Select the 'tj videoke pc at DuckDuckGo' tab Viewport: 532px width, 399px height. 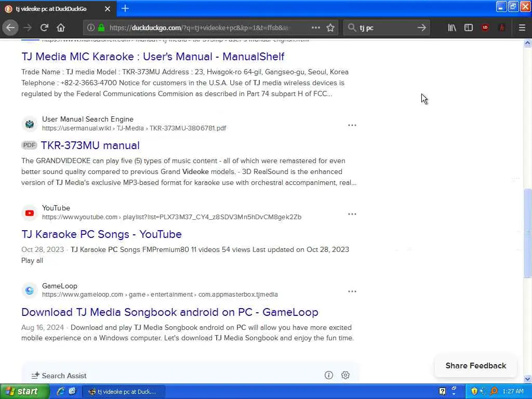(x=58, y=9)
